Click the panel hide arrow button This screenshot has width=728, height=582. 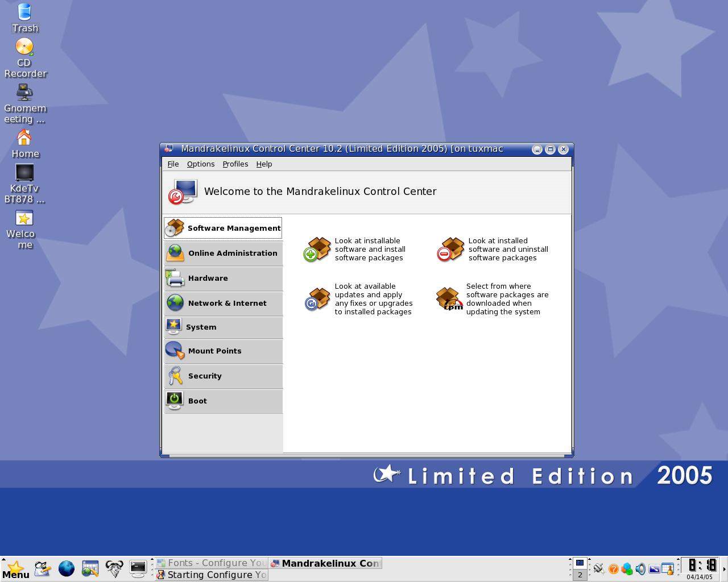(724, 569)
